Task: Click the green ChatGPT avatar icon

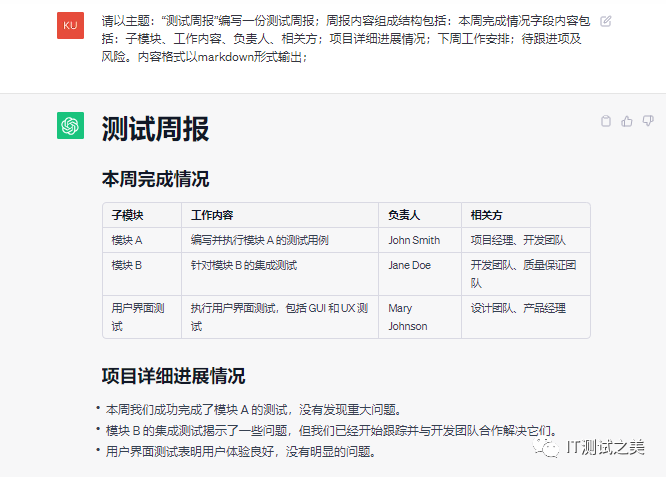Action: click(x=70, y=126)
